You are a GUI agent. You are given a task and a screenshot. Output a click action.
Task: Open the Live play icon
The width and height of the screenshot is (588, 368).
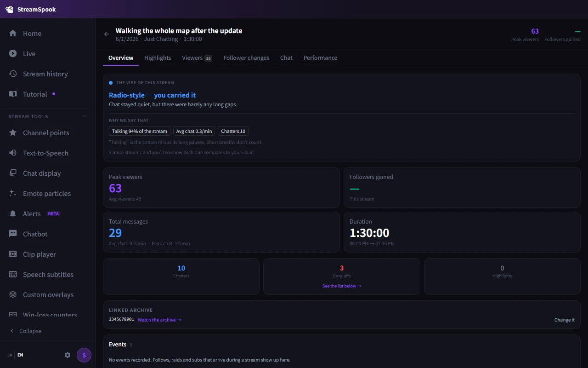click(x=13, y=53)
